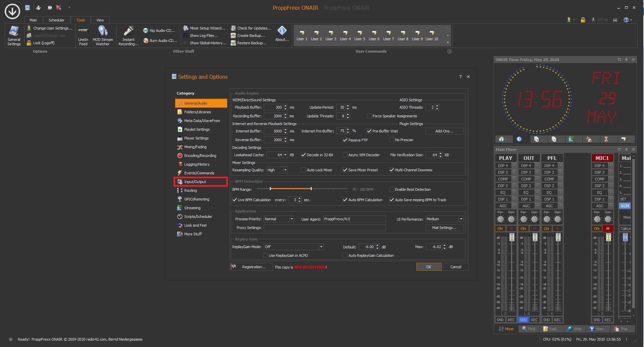Screen dimensions: 644x347
Task: Switch to the Scheduler ribbon tab
Action: [x=56, y=20]
